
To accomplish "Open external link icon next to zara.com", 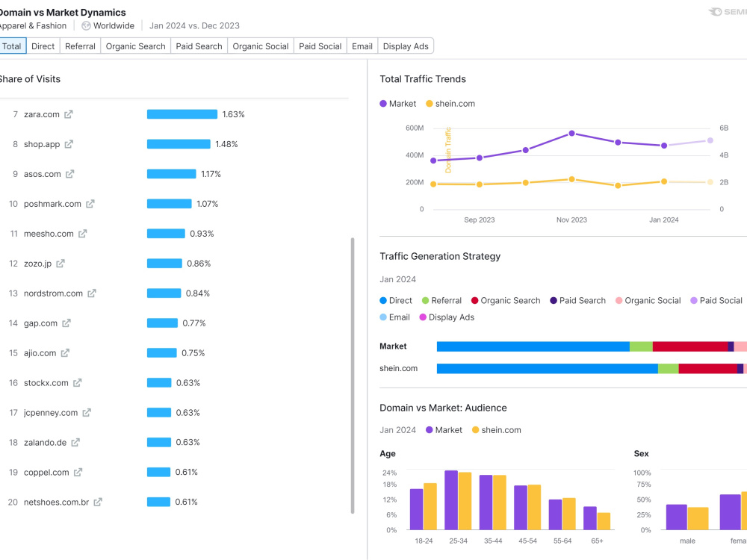I will (69, 114).
